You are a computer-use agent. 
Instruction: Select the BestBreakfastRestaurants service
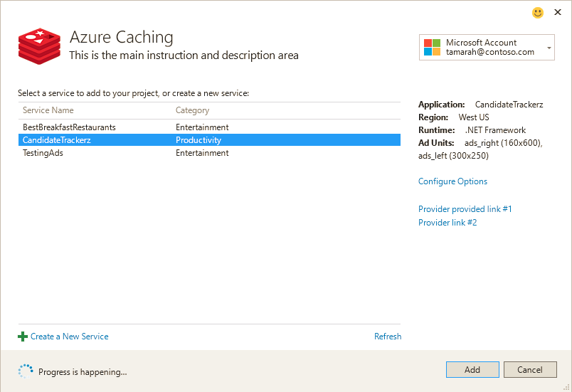pyautogui.click(x=69, y=127)
